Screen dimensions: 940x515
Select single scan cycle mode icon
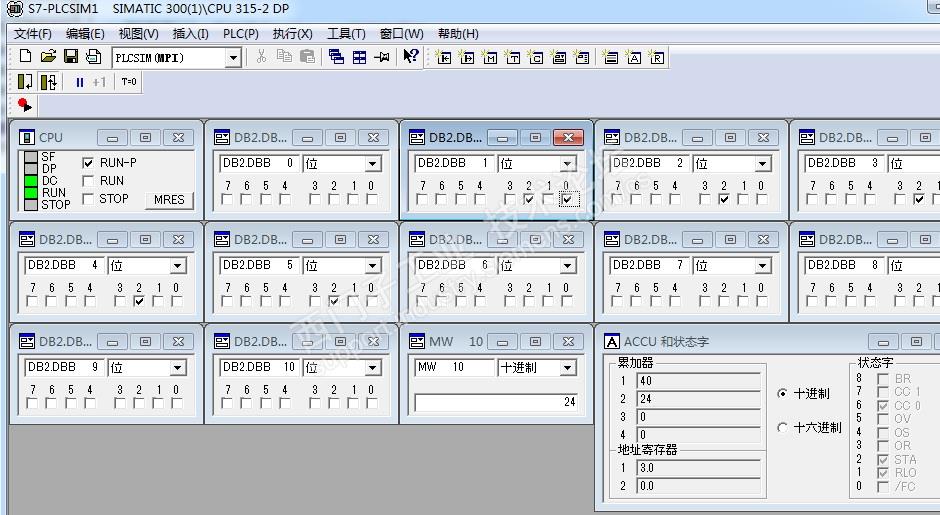[x=25, y=82]
